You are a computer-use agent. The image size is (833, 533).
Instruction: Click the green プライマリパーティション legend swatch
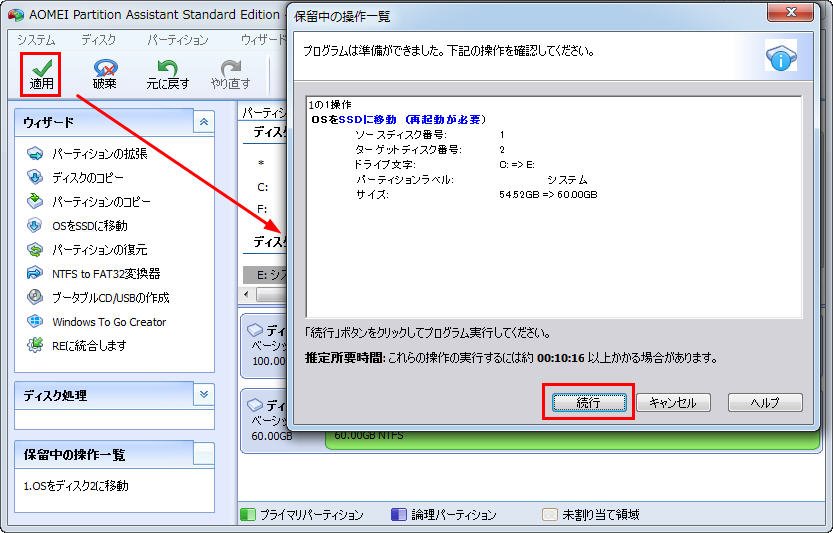click(248, 514)
